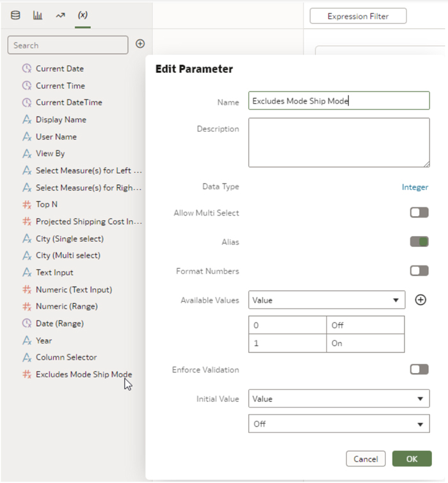This screenshot has width=448, height=483.
Task: Click OK to save the parameter
Action: pyautogui.click(x=412, y=459)
